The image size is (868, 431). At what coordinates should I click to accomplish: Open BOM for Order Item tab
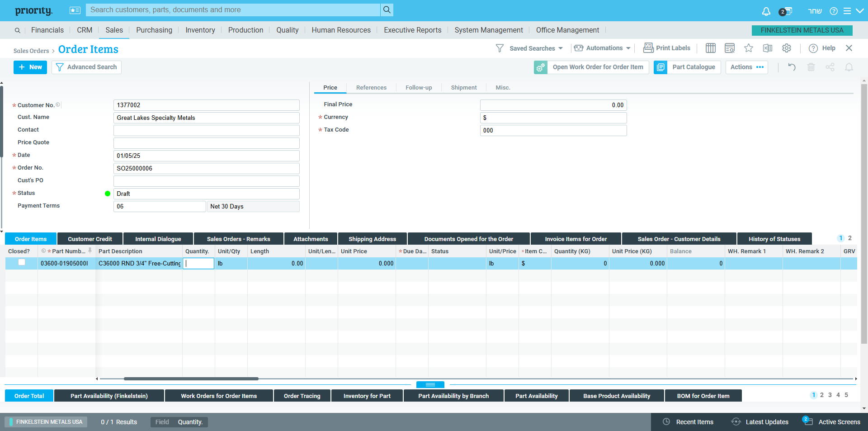(703, 396)
